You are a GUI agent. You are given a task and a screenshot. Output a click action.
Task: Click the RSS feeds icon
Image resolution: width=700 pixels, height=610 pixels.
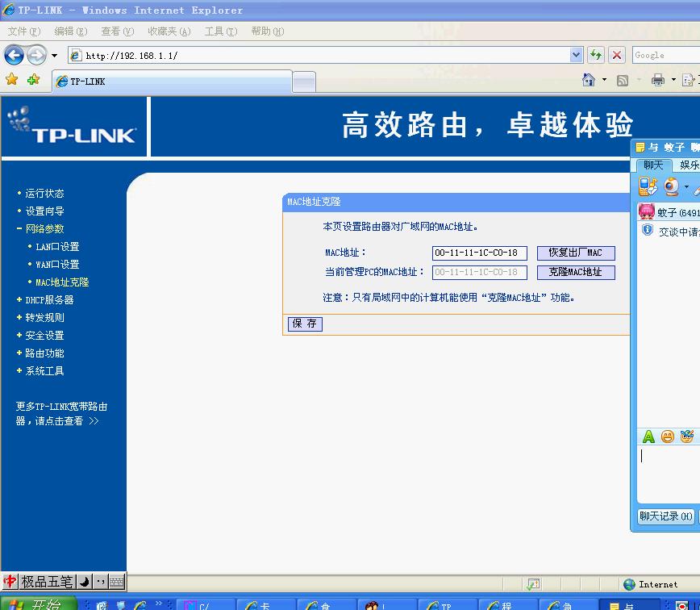tap(623, 81)
